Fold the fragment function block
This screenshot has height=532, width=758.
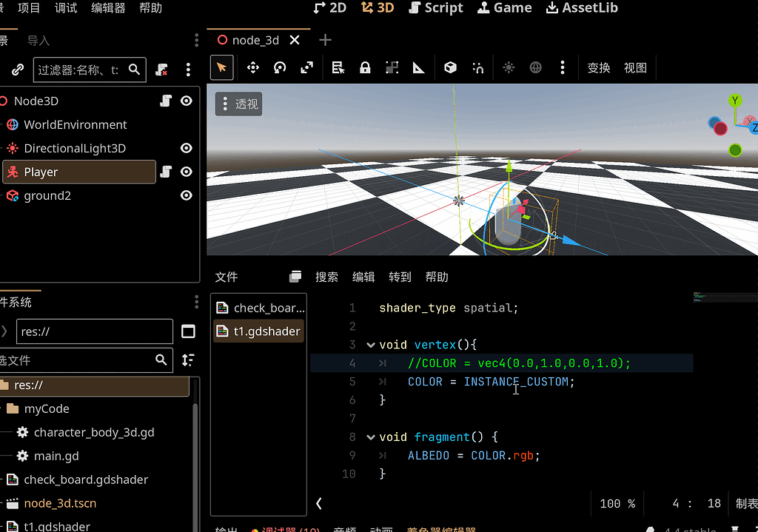click(370, 437)
